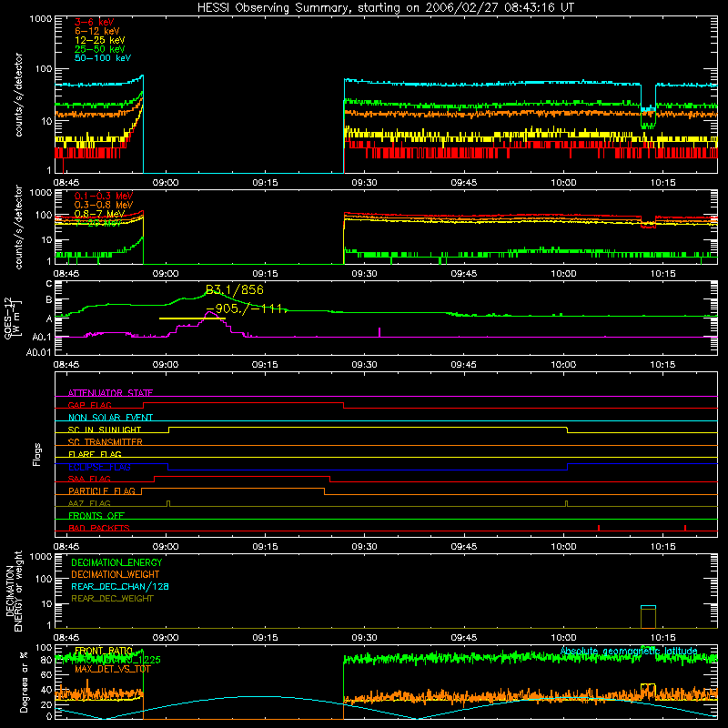Select the FRONT_RATIO legend entry
The width and height of the screenshot is (728, 728).
click(x=104, y=651)
